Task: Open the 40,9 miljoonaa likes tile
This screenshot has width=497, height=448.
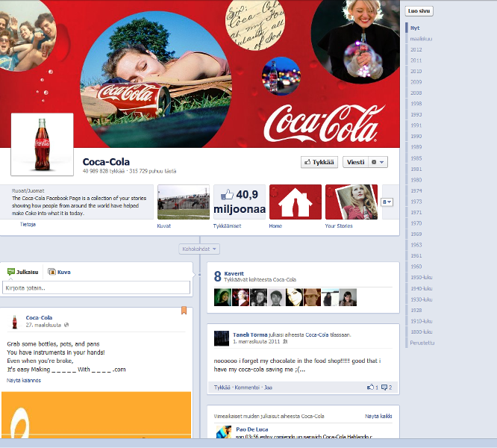Action: tap(240, 202)
